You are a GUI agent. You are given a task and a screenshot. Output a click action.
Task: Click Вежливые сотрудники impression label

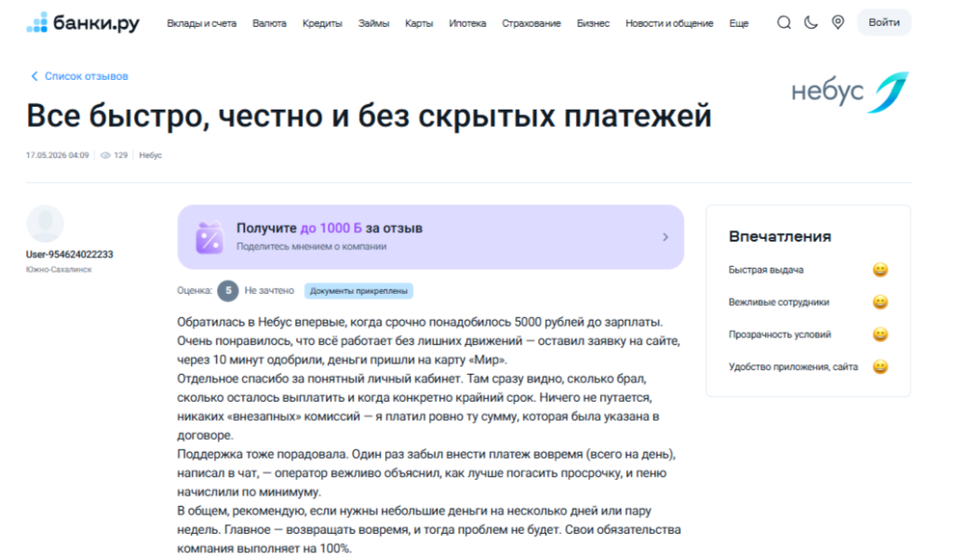coord(779,302)
